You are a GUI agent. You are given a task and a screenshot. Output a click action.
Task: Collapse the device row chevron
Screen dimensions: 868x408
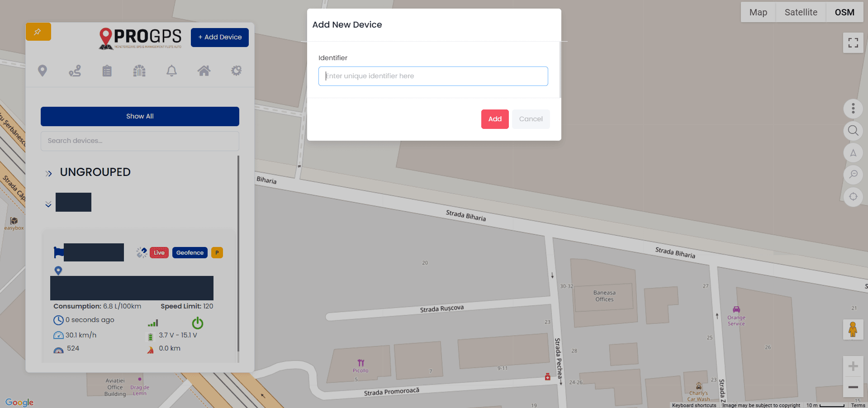(48, 204)
